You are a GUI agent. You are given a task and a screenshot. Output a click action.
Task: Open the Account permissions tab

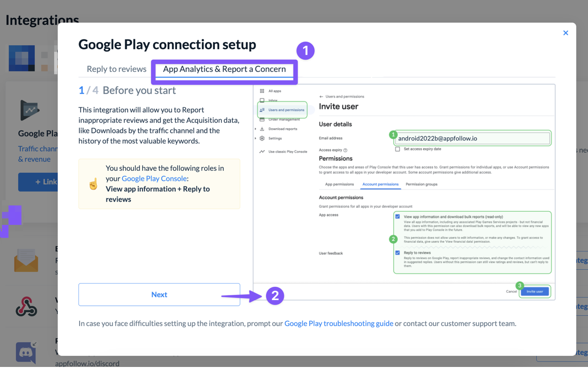380,184
